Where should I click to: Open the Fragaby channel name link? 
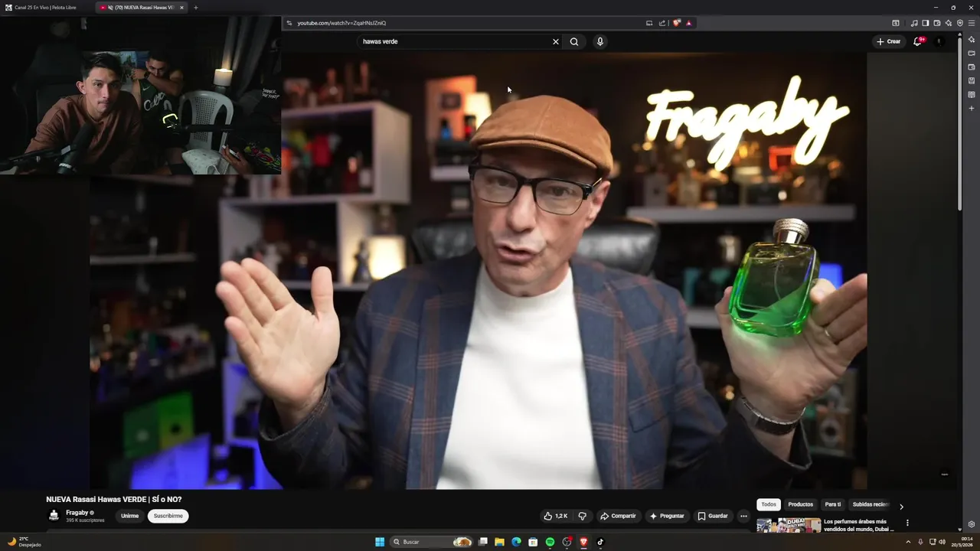click(77, 513)
